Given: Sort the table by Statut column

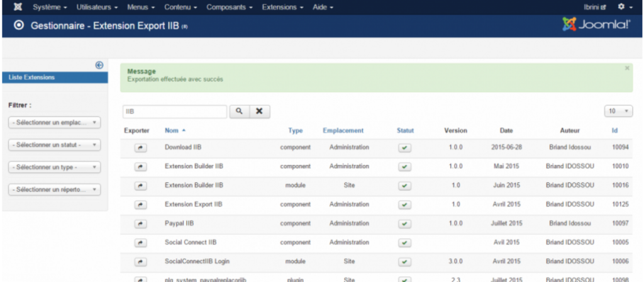Looking at the screenshot, I should point(406,130).
